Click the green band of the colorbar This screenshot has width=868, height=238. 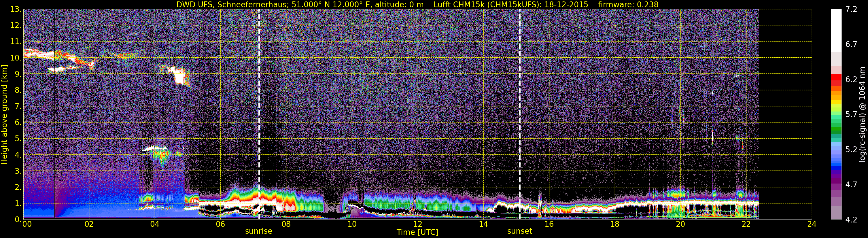coord(836,129)
